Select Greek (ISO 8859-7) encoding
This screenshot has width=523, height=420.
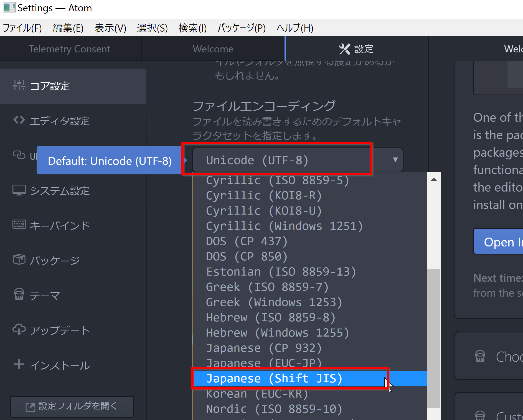click(x=309, y=287)
